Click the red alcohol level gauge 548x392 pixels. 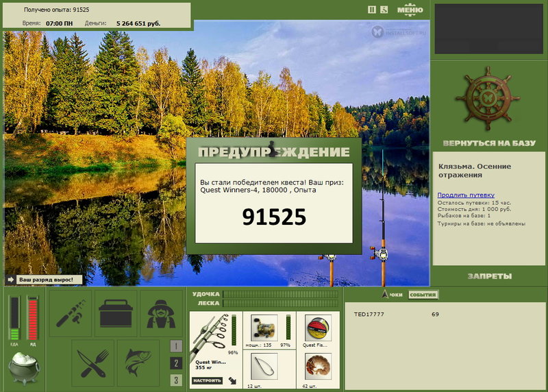click(32, 318)
